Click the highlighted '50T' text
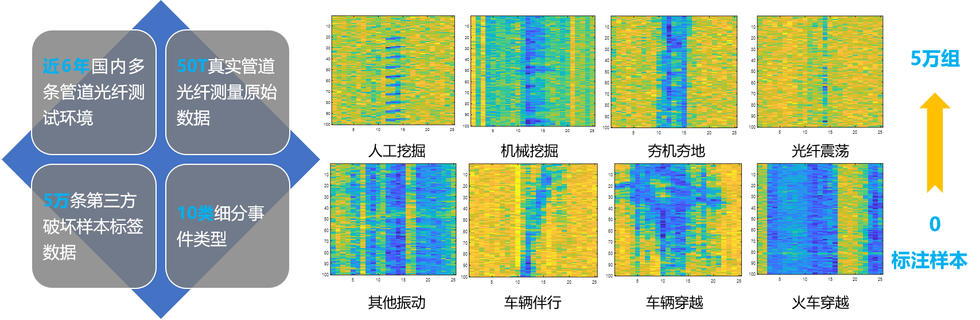 point(192,67)
